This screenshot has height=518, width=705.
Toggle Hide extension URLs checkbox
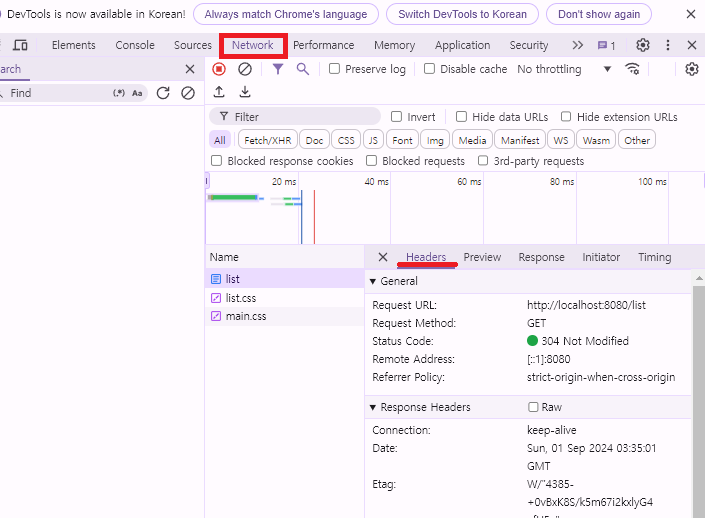(566, 117)
